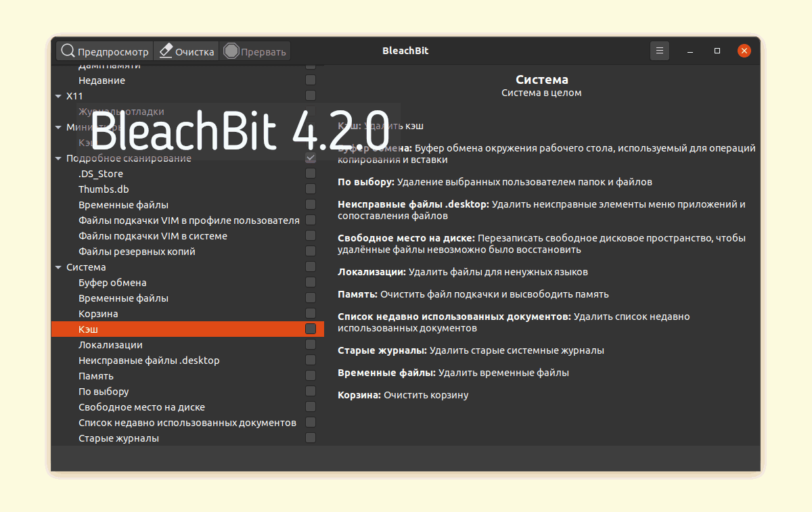
Task: Uncheck the Подробное сканирование checkbox
Action: 311,158
